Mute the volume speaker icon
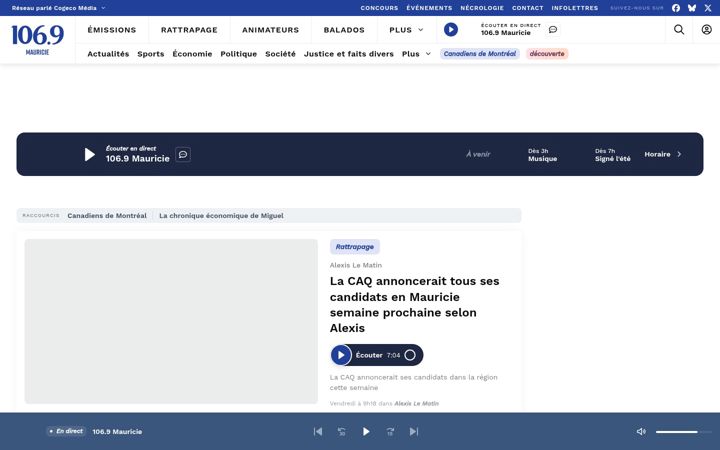Screen dimensions: 720x450 641,431
